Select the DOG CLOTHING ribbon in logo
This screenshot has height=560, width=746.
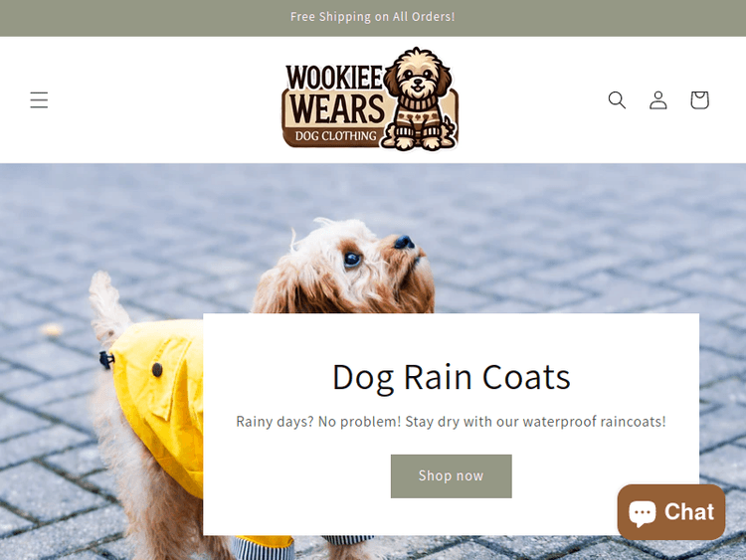point(336,136)
